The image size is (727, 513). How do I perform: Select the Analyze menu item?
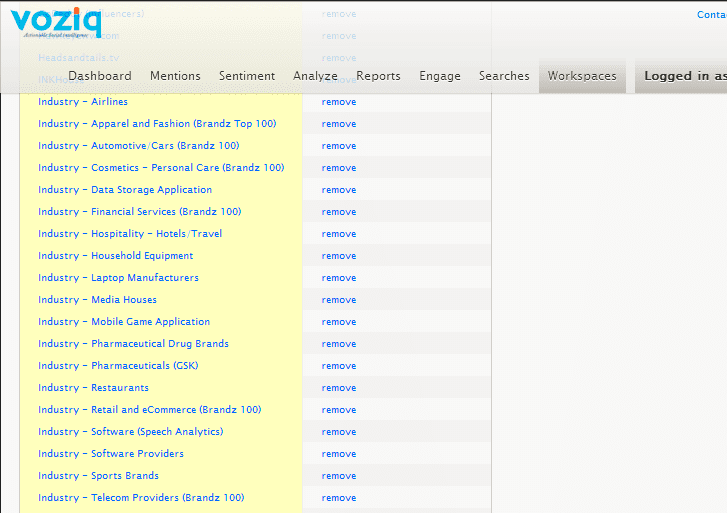point(315,76)
